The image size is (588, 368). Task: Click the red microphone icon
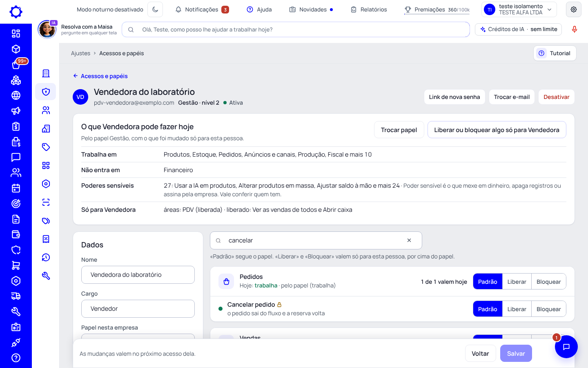coord(575,29)
